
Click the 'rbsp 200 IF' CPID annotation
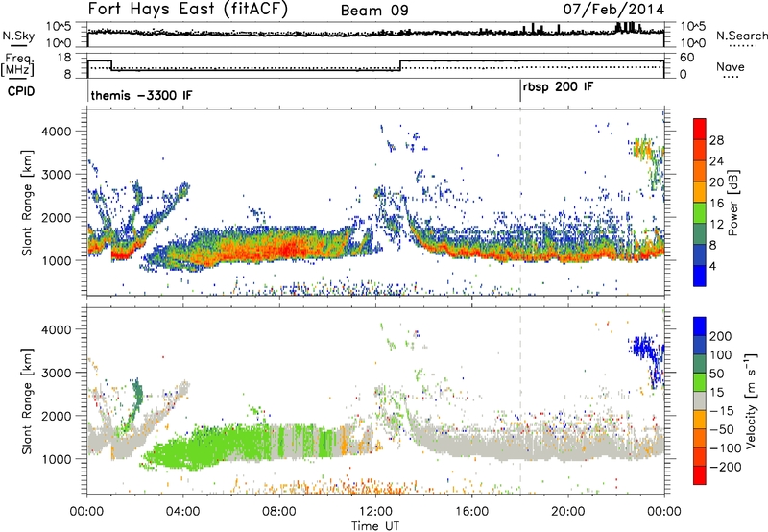point(558,87)
